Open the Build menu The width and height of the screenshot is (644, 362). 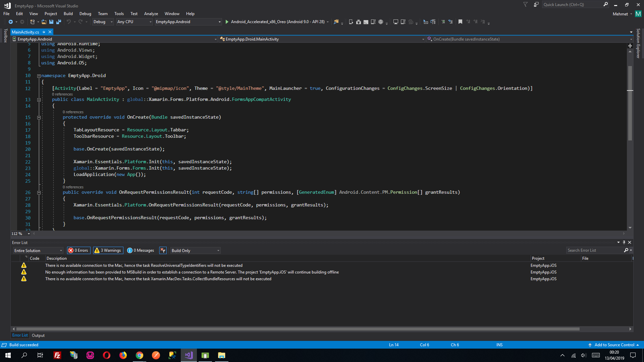click(68, 13)
